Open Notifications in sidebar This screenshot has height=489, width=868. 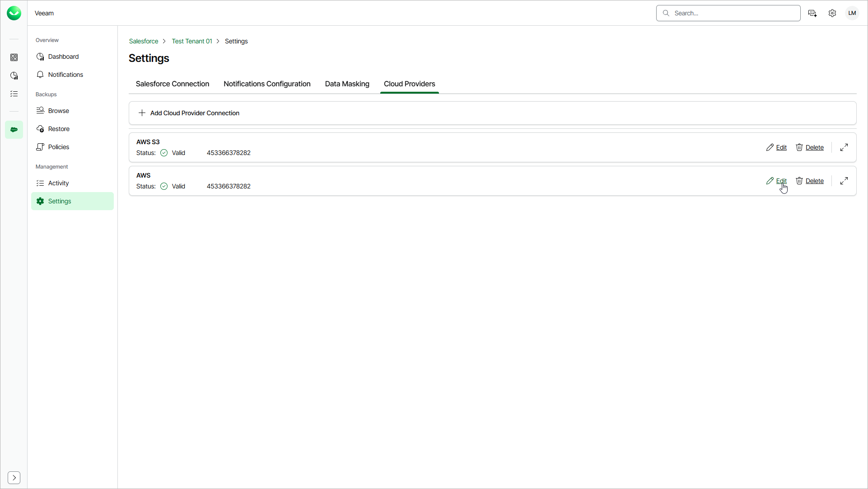(72, 75)
